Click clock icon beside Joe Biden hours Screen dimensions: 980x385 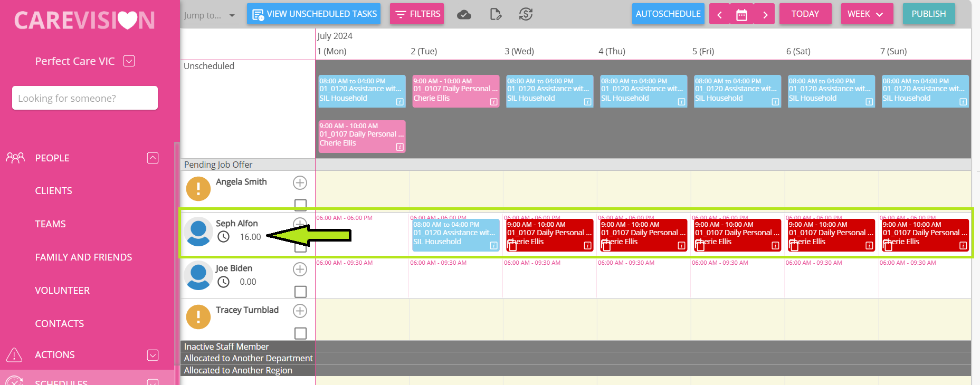(x=224, y=282)
